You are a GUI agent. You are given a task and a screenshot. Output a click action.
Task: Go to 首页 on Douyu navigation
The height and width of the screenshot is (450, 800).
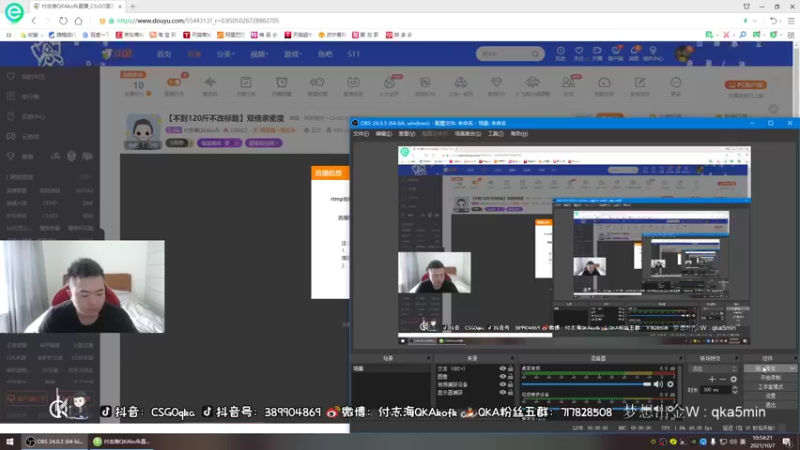164,54
